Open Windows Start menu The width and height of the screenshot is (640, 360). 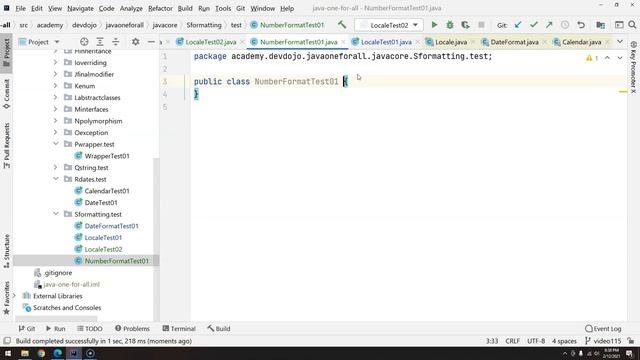[x=8, y=353]
